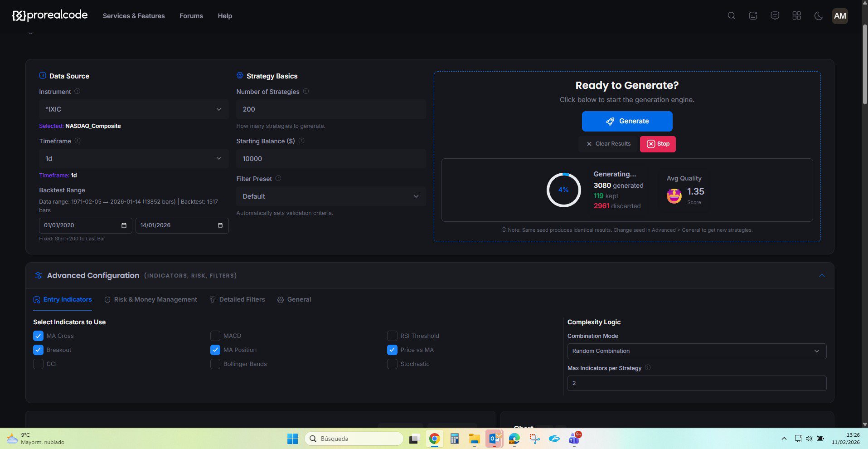Screen dimensions: 868x449
Task: Enable the Bollinger Bands indicator checkbox
Action: coord(215,364)
